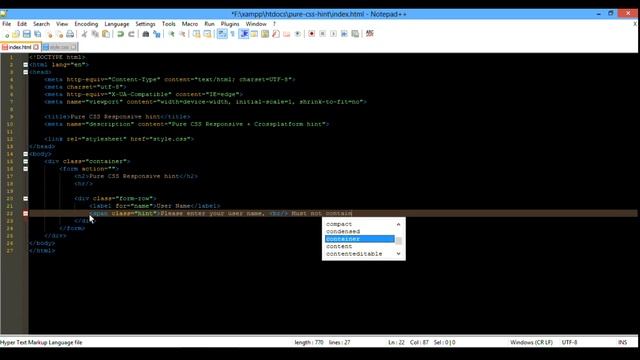
Task: Click the User Defined Language icon
Action: tap(254, 34)
